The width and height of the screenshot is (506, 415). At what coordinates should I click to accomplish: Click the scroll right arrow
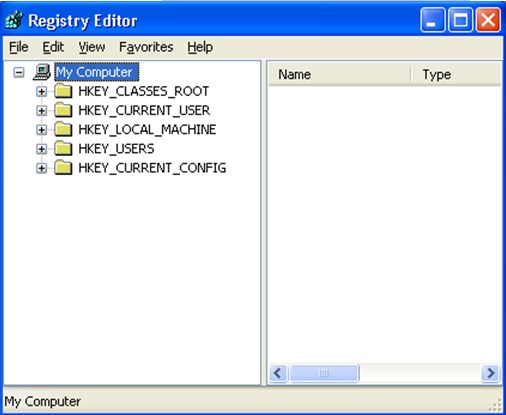coord(491,373)
